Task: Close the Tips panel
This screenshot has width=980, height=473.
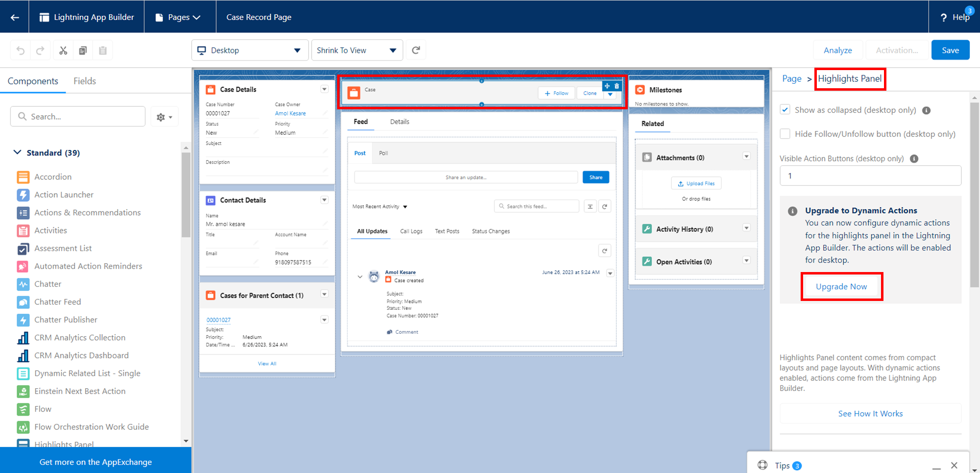Action: point(954,465)
